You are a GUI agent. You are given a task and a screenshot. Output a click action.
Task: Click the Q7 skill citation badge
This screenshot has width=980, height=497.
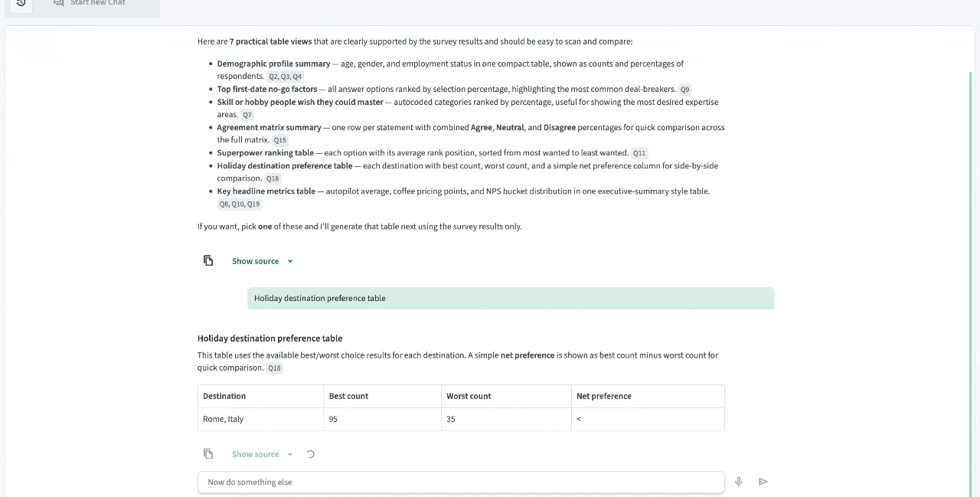pyautogui.click(x=247, y=114)
